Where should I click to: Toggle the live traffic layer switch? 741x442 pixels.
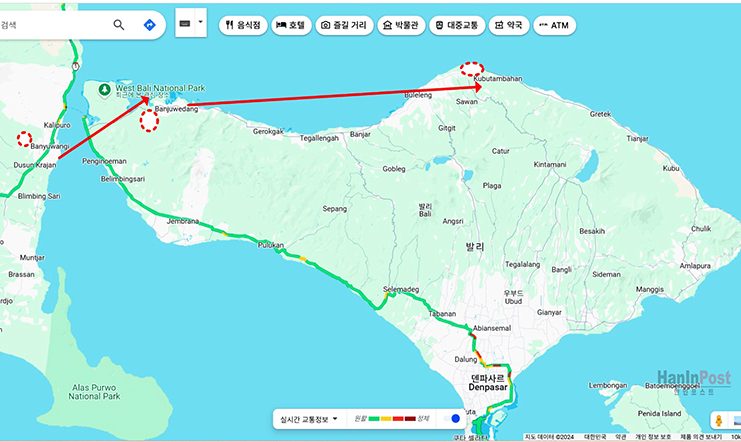[x=456, y=418]
